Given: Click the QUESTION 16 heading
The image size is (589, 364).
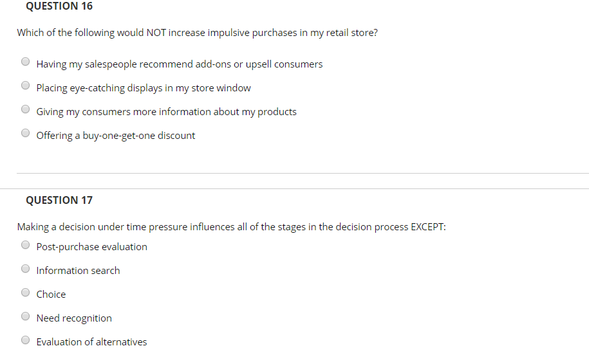Looking at the screenshot, I should [59, 6].
